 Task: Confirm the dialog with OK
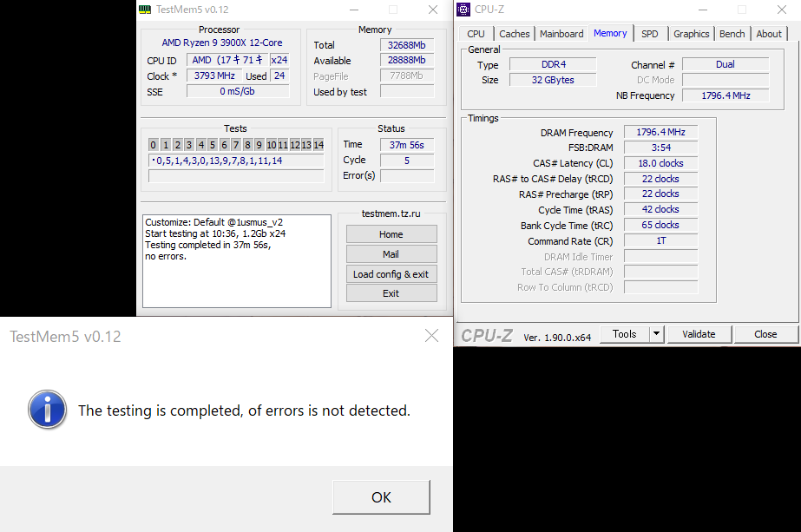pyautogui.click(x=381, y=496)
